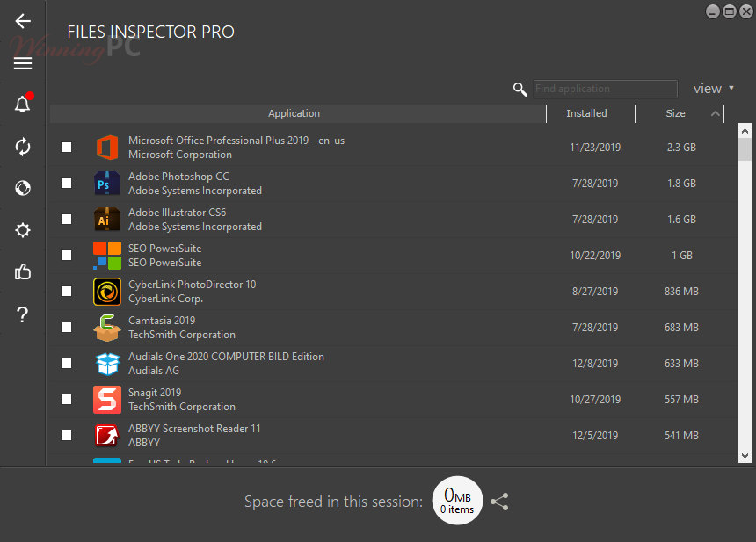Click the CyberLink PhotoDirector icon
This screenshot has width=756, height=542.
[107, 292]
